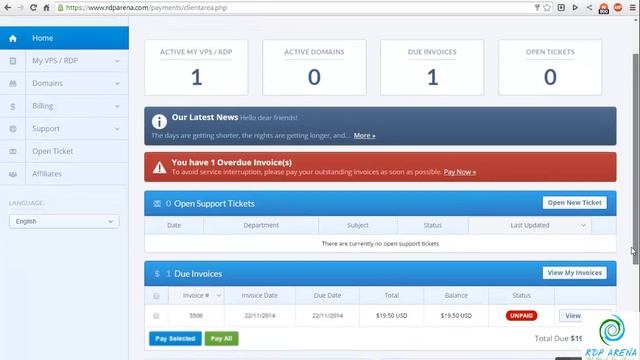The width and height of the screenshot is (640, 360).
Task: Click the tickets Status column header
Action: click(x=433, y=225)
